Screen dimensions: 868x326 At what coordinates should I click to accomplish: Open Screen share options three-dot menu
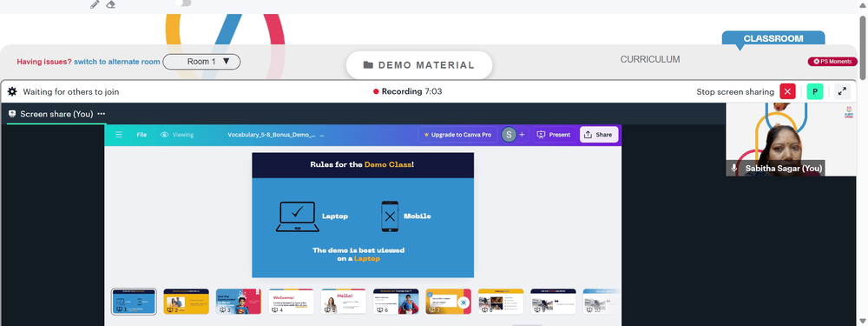pos(102,114)
